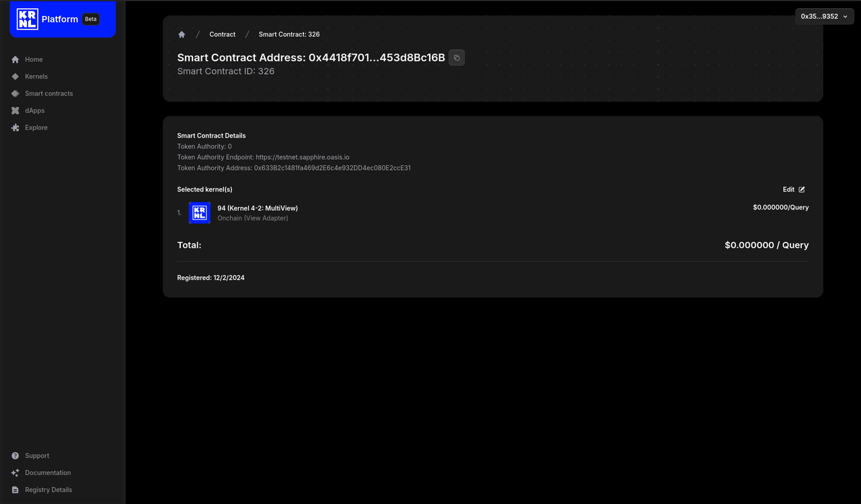This screenshot has height=504, width=861.
Task: Click the kernel entry 94 (Kernel 4-2: MultiView)
Action: point(257,208)
